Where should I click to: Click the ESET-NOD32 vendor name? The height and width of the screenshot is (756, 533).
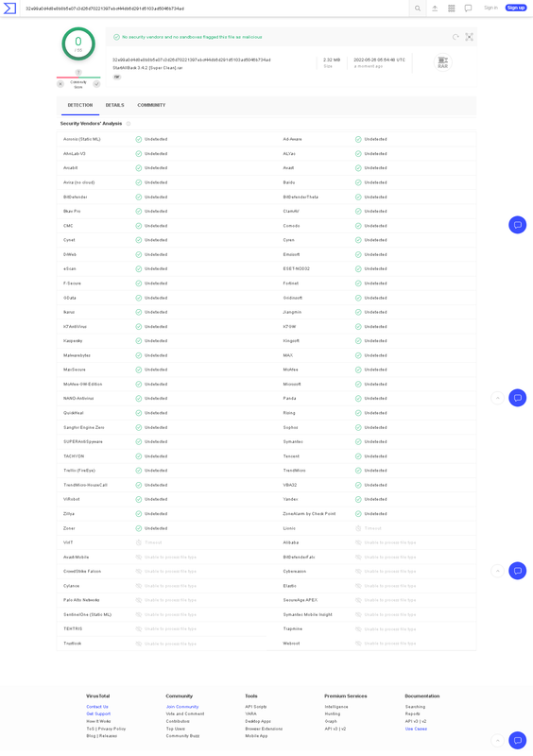[296, 268]
